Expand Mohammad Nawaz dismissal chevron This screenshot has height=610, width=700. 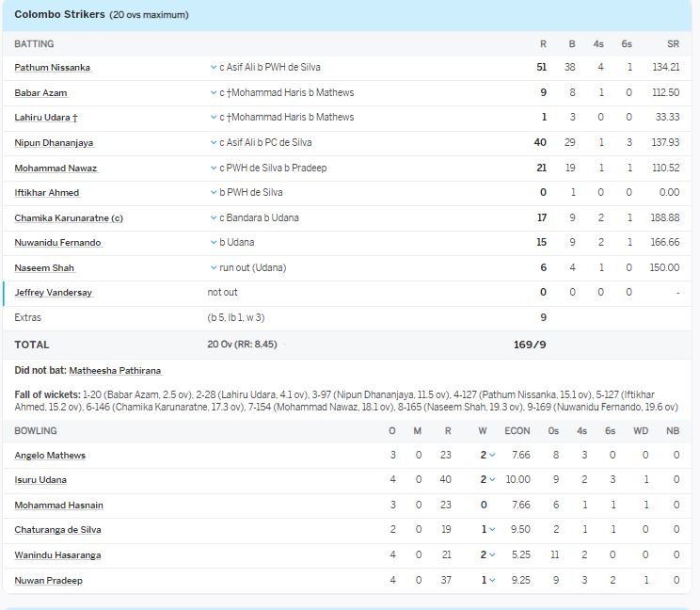[214, 169]
